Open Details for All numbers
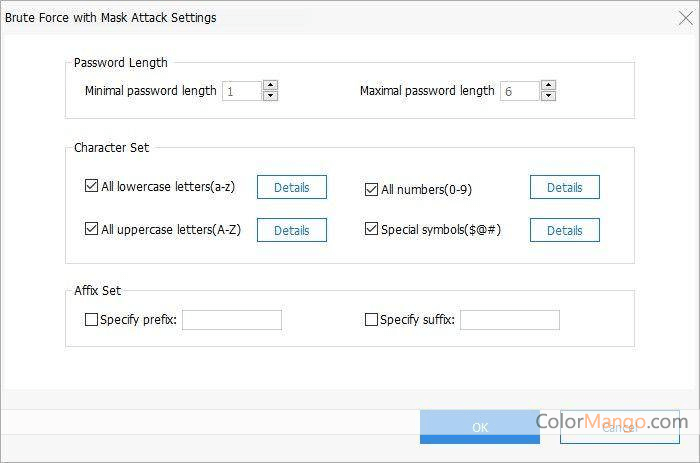Image resolution: width=700 pixels, height=463 pixels. tap(564, 187)
